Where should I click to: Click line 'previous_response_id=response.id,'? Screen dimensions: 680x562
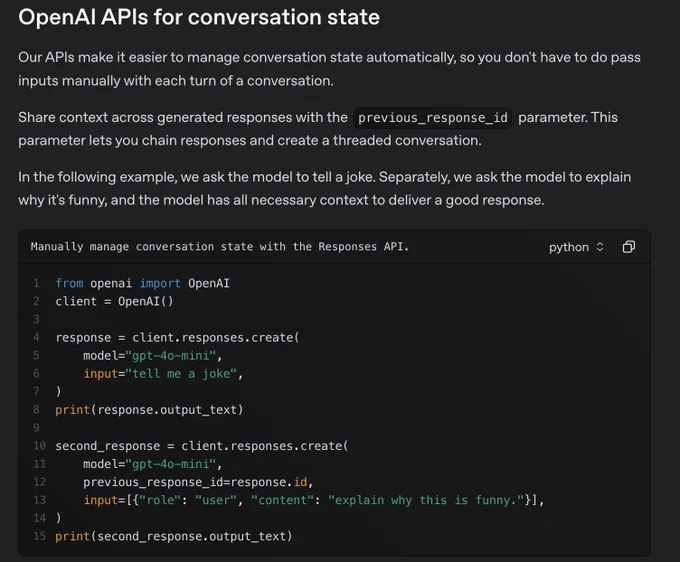point(198,482)
